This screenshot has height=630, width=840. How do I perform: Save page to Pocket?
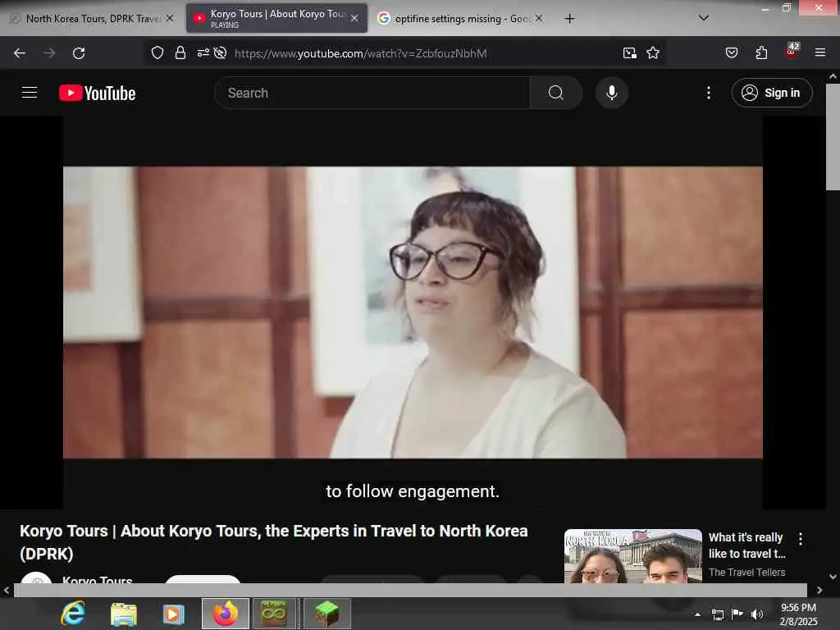pyautogui.click(x=732, y=52)
